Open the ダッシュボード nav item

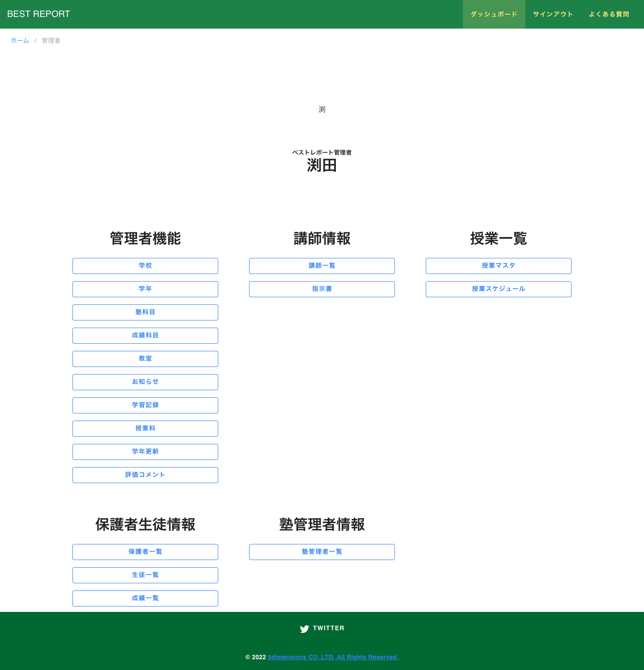point(494,14)
